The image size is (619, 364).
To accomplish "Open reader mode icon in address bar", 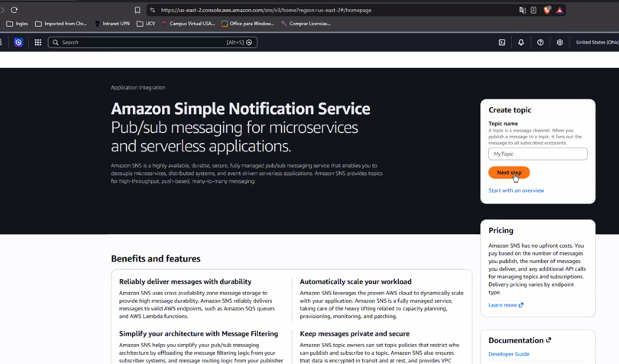I will point(533,10).
